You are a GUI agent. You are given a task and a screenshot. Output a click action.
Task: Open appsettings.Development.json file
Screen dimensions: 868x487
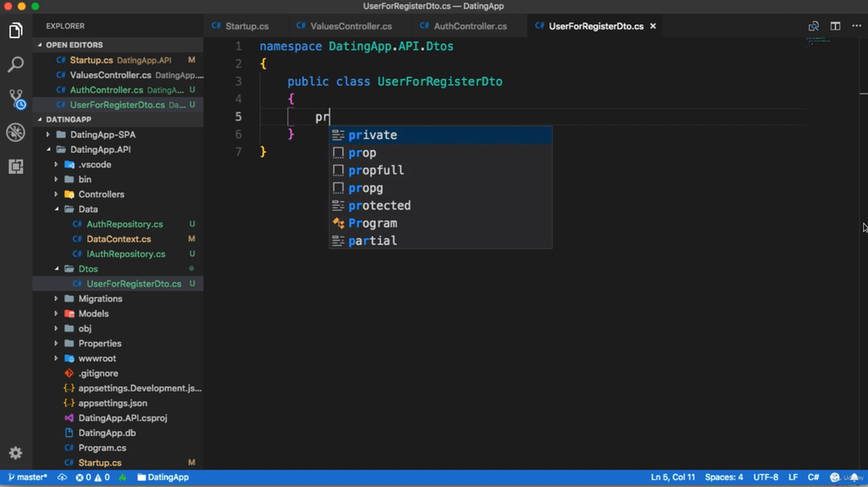click(x=118, y=389)
